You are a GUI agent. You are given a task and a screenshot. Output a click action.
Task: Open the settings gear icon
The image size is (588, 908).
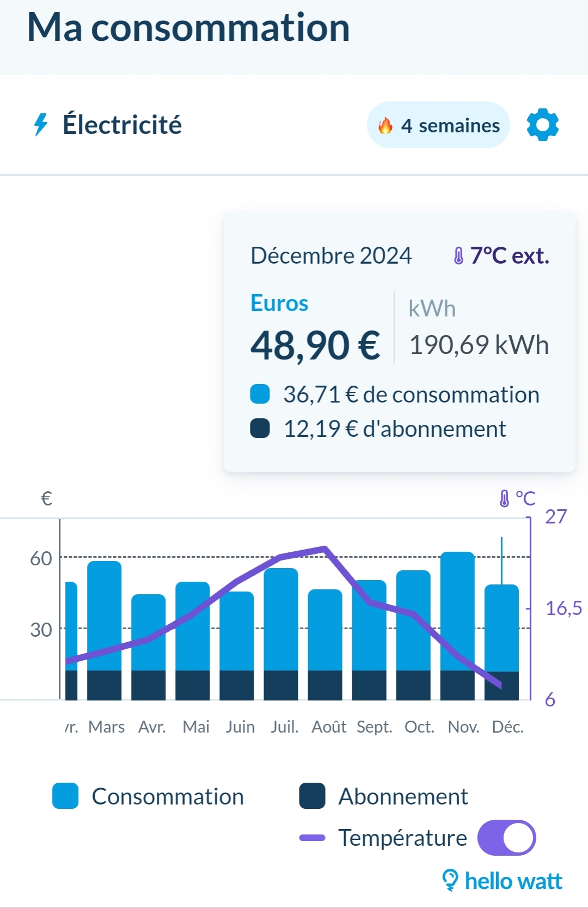(x=543, y=125)
